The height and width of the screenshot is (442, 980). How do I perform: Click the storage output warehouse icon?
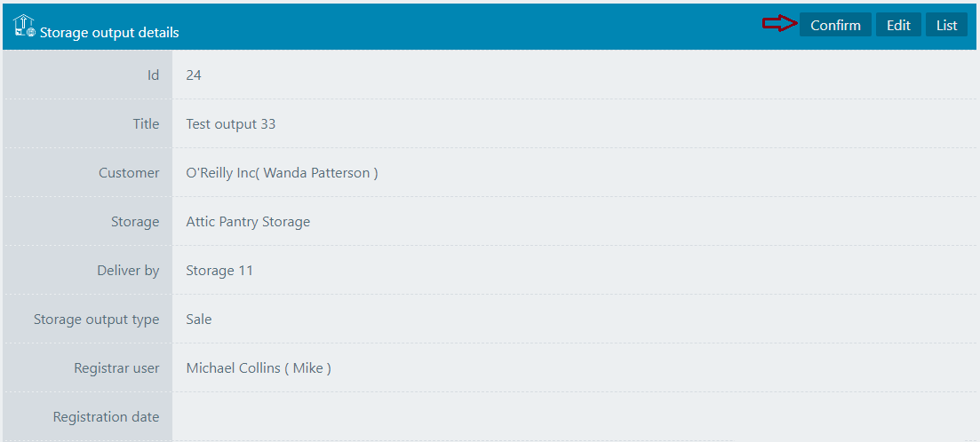click(x=24, y=27)
